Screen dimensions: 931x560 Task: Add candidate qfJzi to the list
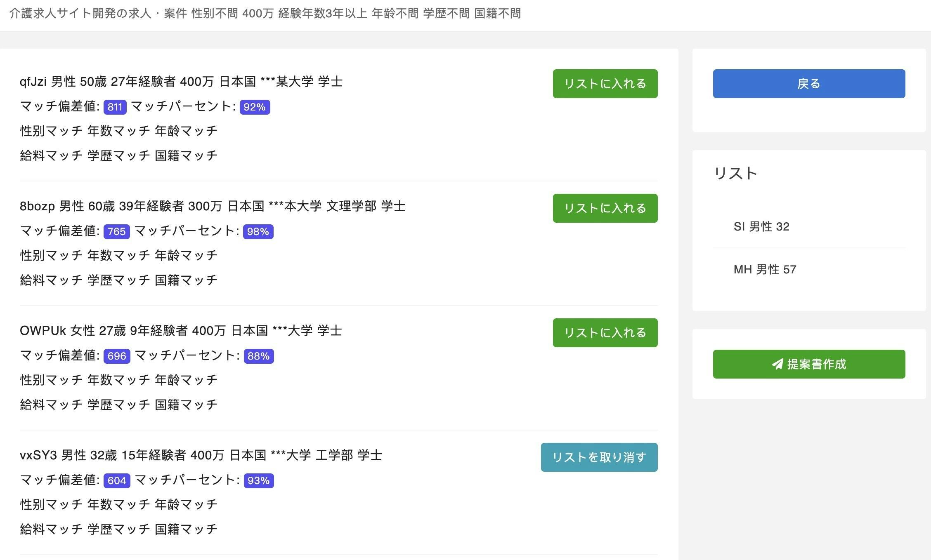(605, 84)
